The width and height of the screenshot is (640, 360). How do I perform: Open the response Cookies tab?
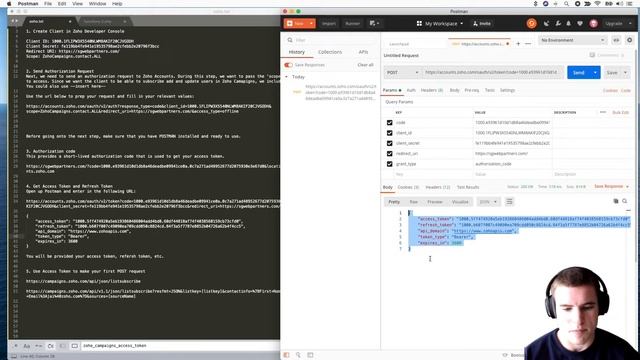coord(408,187)
